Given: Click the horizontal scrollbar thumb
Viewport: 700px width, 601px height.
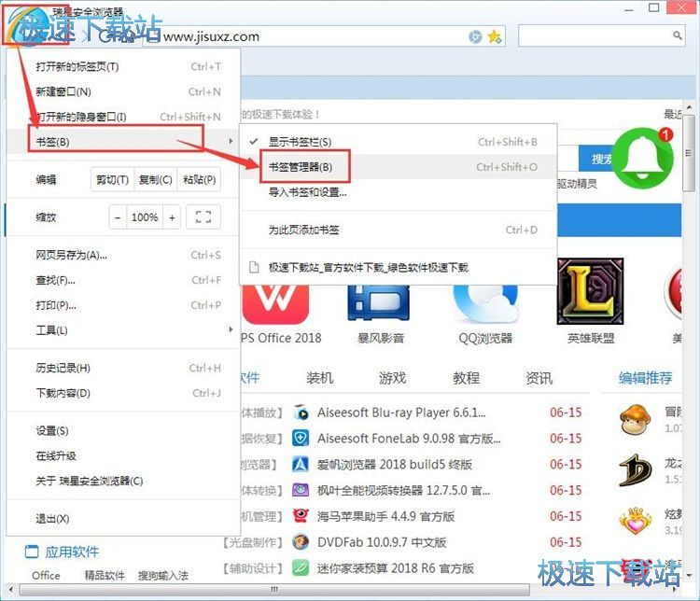Looking at the screenshot, I should [x=274, y=590].
